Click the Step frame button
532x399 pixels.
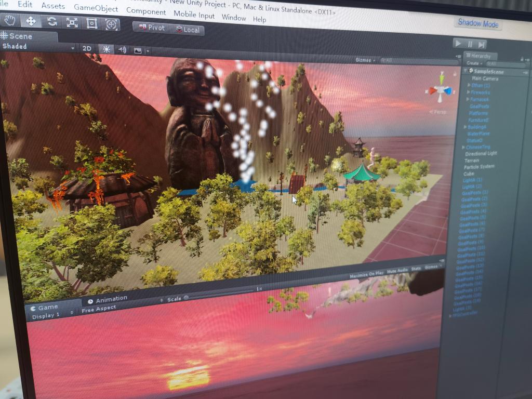click(x=482, y=45)
